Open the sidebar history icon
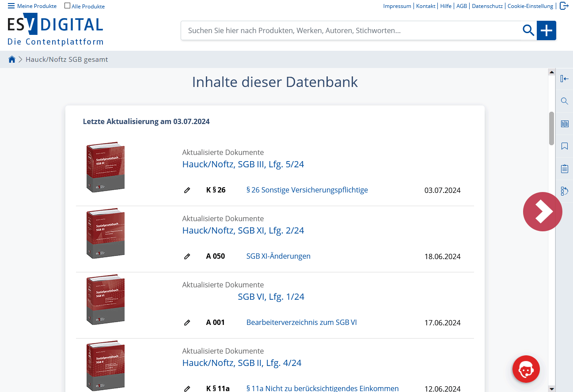This screenshot has width=573, height=392. tap(564, 191)
